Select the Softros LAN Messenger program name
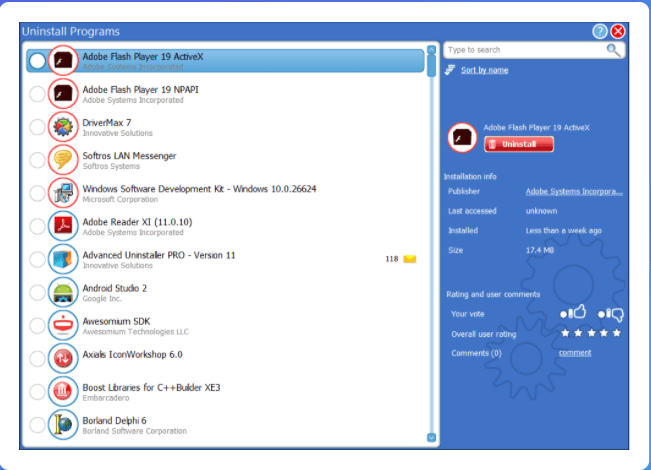The width and height of the screenshot is (651, 470). click(129, 156)
